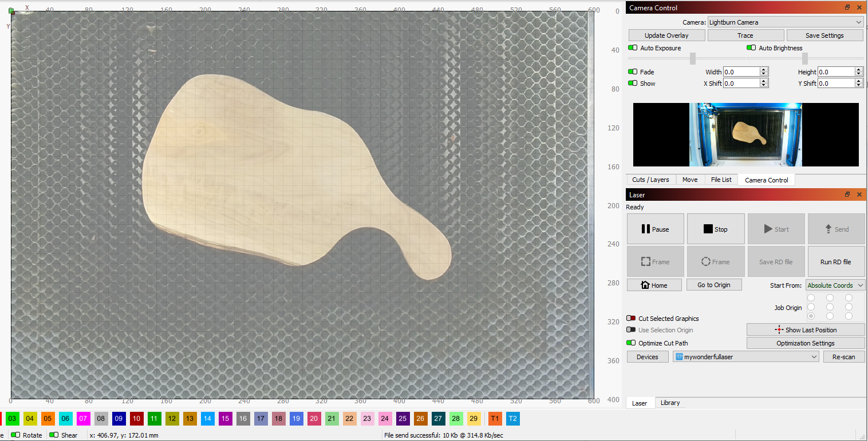Float the Camera Control panel
Screen dimensions: 868x441
847,7
